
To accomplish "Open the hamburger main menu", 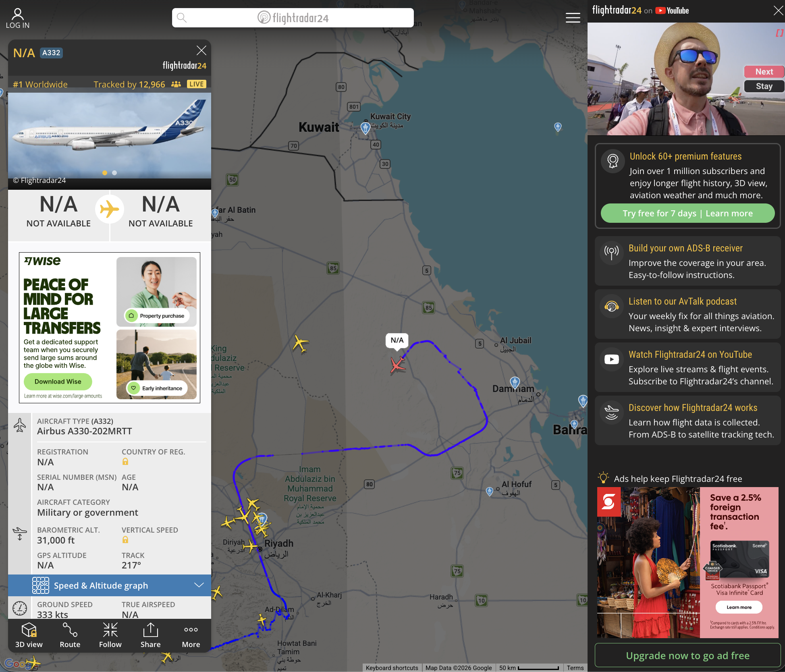I will pyautogui.click(x=573, y=18).
